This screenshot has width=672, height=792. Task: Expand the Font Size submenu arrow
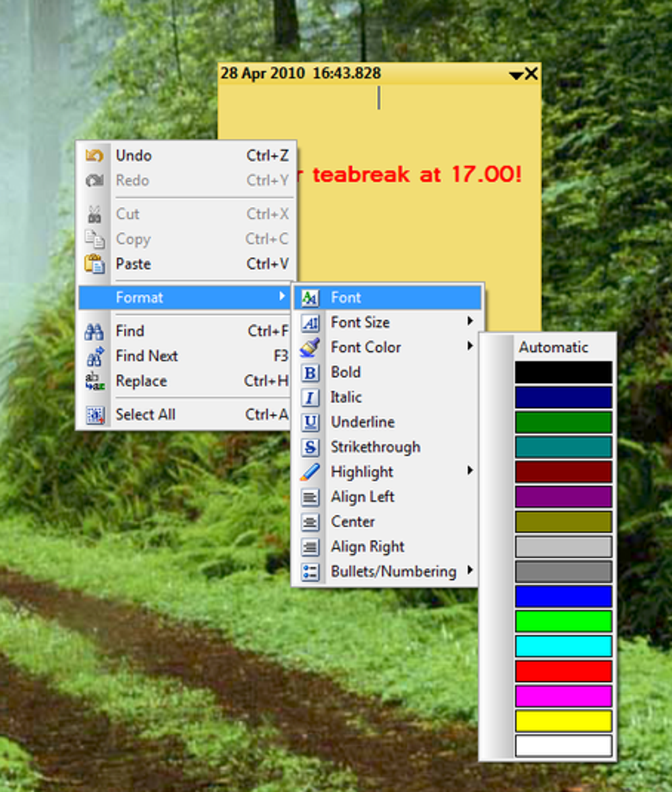470,322
